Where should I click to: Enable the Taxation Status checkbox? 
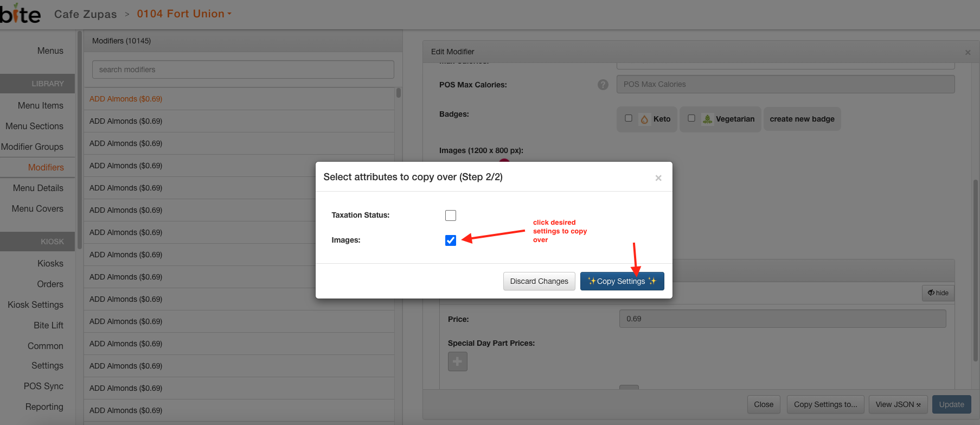451,215
